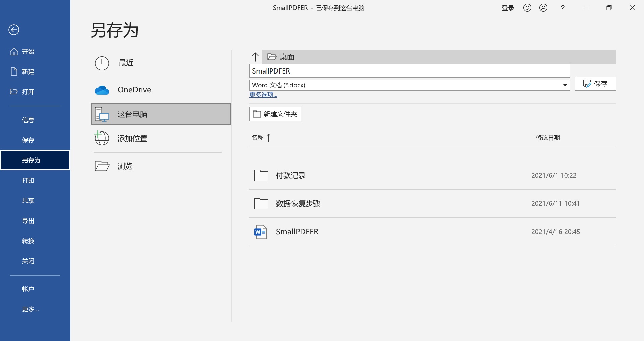Click 登录 to sign in
The image size is (644, 341).
tap(508, 8)
